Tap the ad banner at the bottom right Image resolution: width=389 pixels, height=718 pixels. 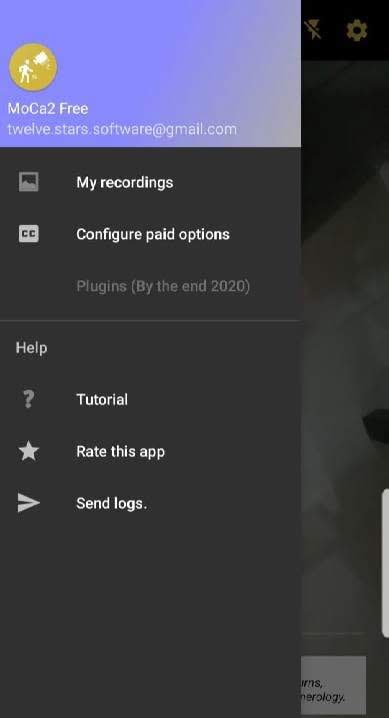pos(334,685)
